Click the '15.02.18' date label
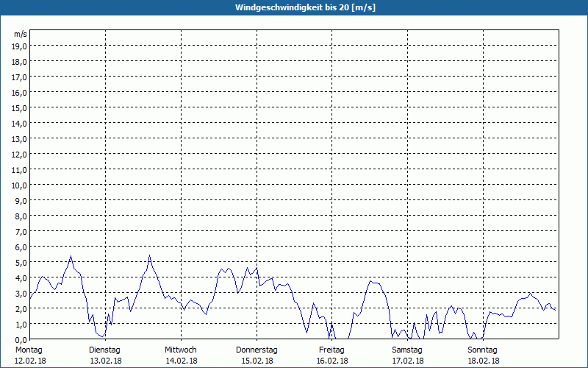The width and height of the screenshot is (588, 368). [x=257, y=361]
